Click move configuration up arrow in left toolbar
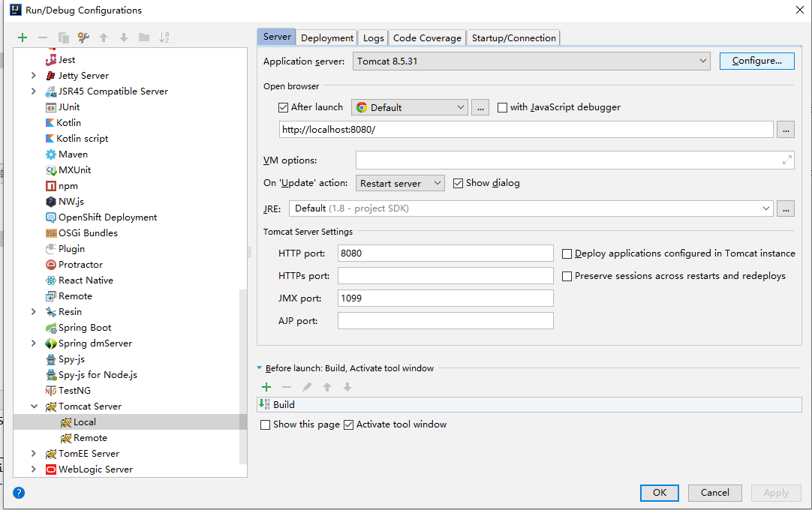Viewport: 812px width, 510px height. click(104, 37)
